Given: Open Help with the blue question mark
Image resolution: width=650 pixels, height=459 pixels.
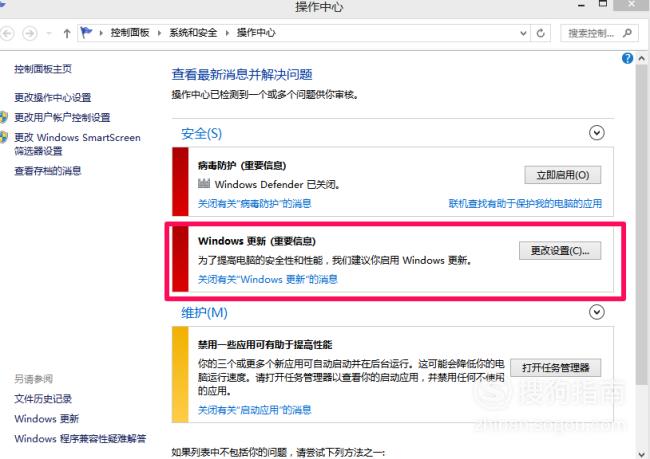Looking at the screenshot, I should 627,58.
